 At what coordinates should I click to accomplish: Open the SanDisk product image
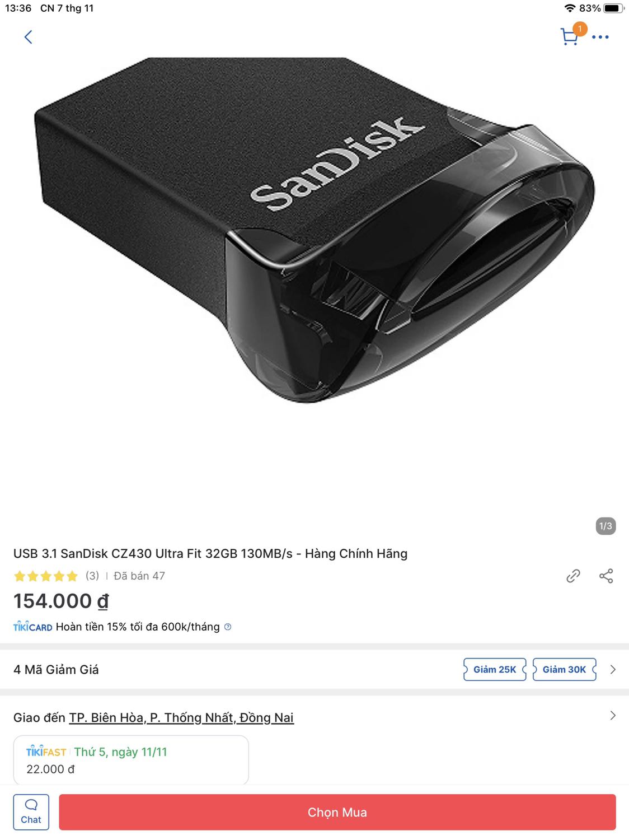pyautogui.click(x=314, y=230)
